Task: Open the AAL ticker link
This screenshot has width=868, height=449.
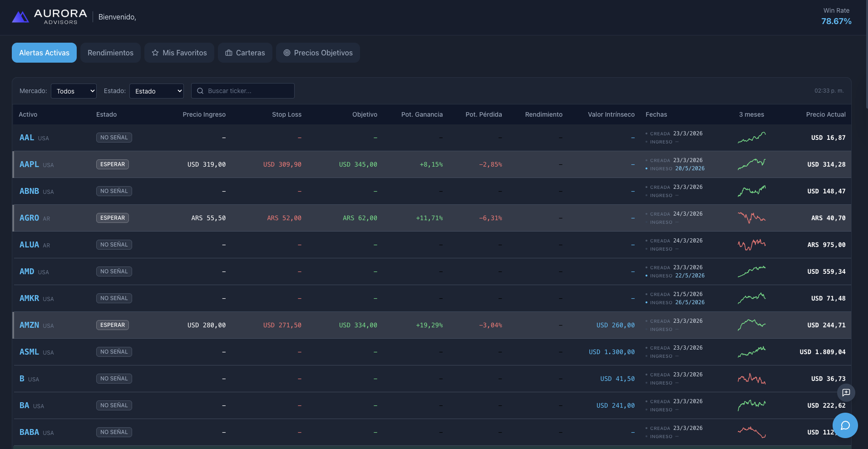Action: 27,138
